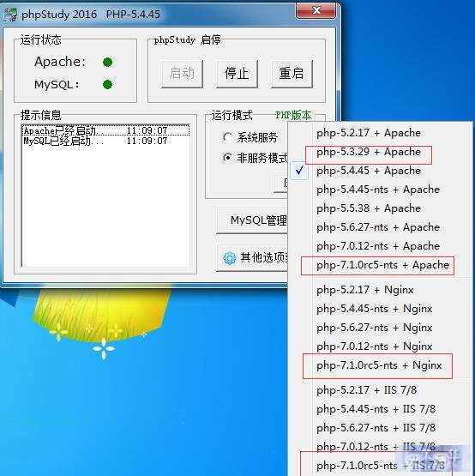475x476 pixels.
Task: Select the 系统服务 radio button
Action: coord(227,137)
